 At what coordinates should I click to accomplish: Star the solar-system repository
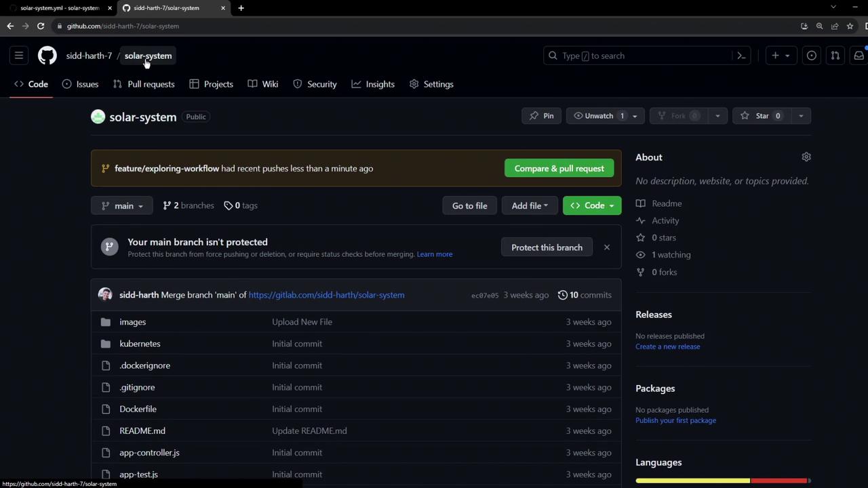tap(762, 116)
